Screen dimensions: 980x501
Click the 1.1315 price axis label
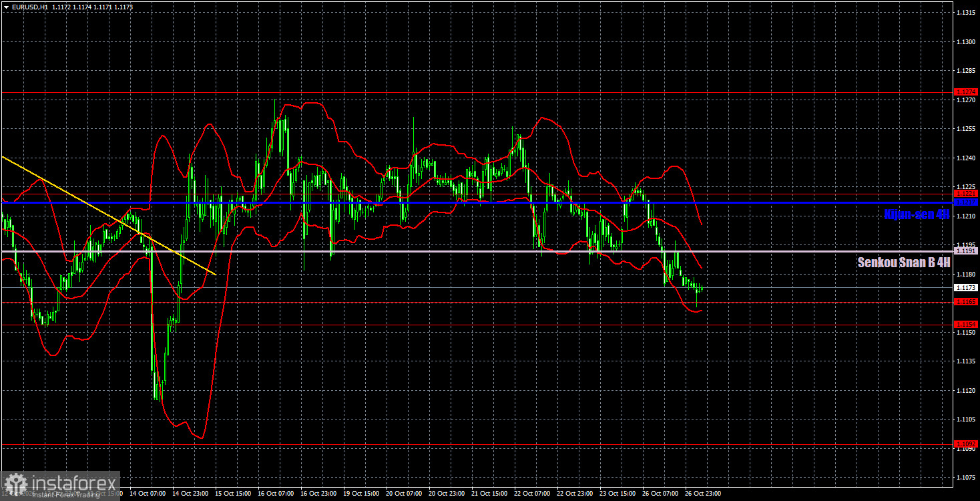966,13
